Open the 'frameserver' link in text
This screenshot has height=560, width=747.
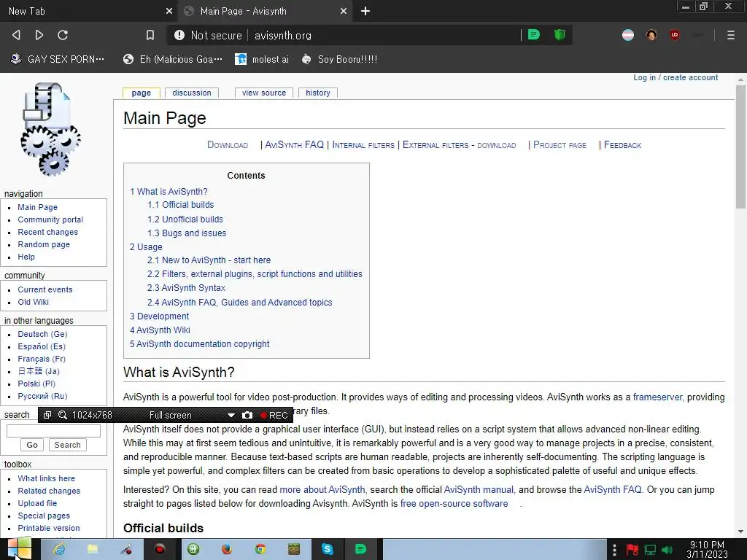pos(657,397)
